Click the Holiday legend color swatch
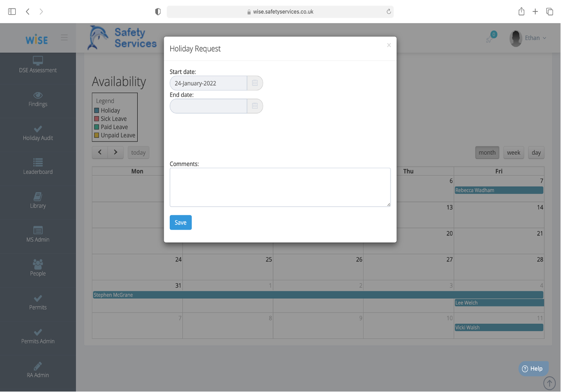Screen dimensions: 561x392 click(97, 111)
